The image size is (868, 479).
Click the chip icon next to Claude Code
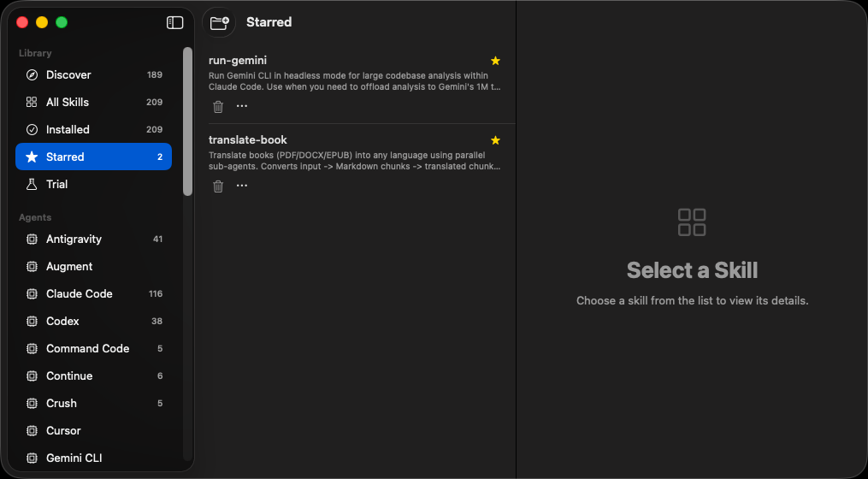pyautogui.click(x=32, y=294)
